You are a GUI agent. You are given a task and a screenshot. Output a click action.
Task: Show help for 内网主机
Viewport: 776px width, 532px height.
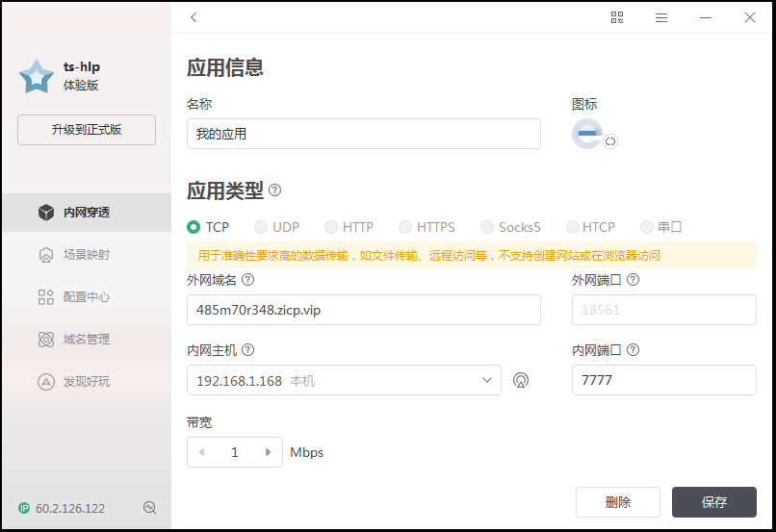pyautogui.click(x=247, y=350)
